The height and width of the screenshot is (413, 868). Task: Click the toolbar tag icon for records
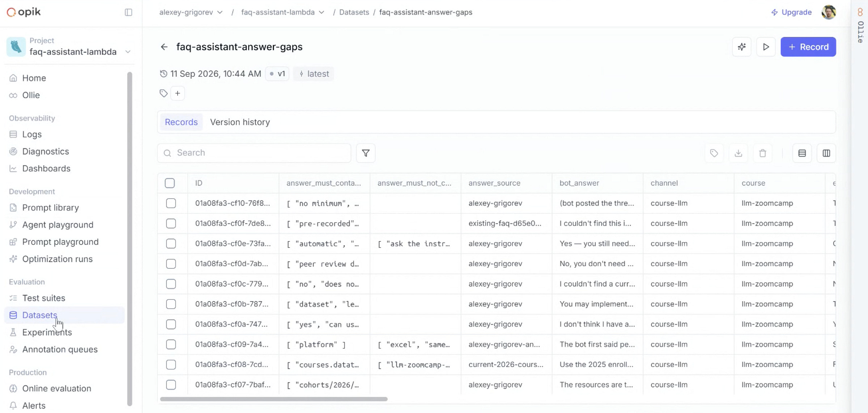(714, 153)
